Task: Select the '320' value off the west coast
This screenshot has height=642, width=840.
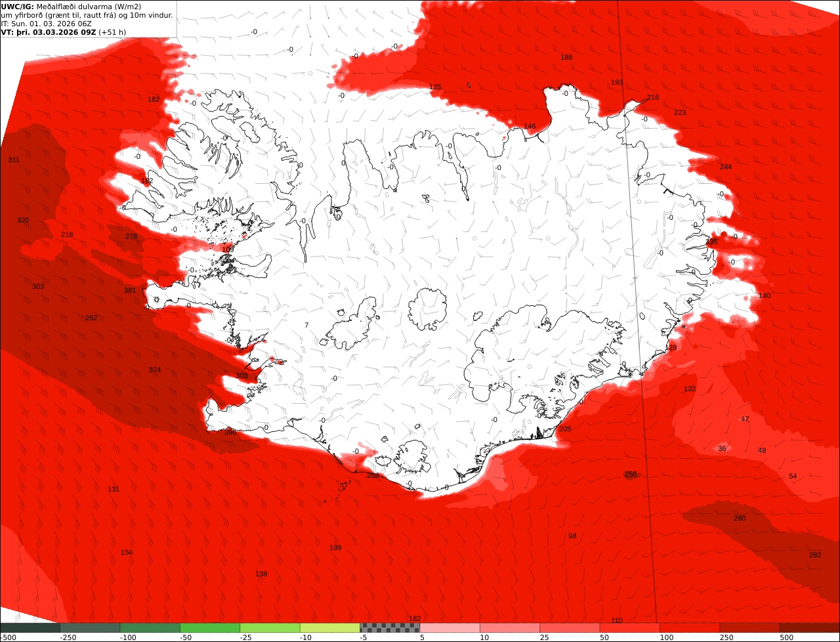Action: (23, 221)
